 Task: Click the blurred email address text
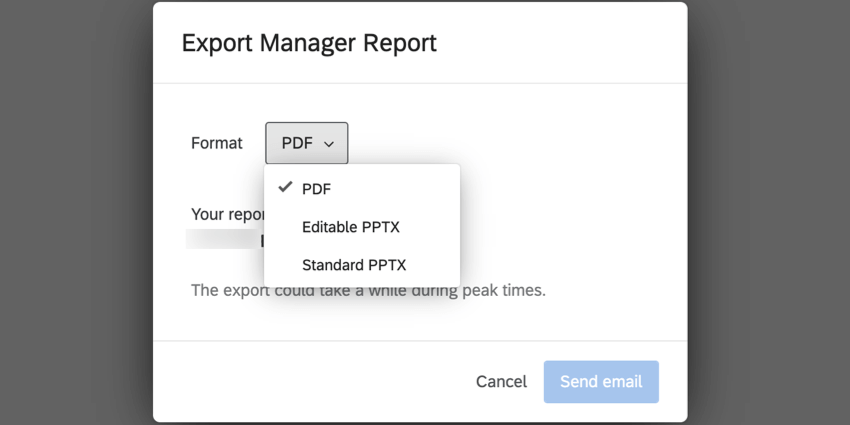point(224,240)
